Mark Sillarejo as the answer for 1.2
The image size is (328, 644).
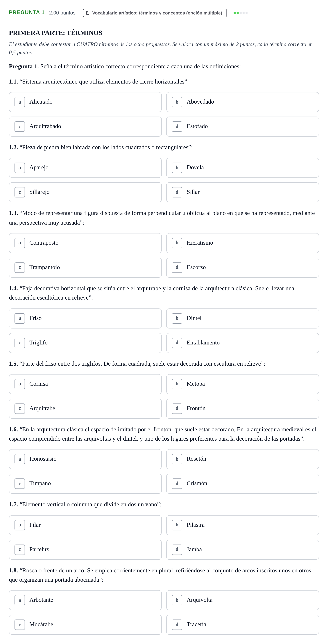pyautogui.click(x=85, y=192)
